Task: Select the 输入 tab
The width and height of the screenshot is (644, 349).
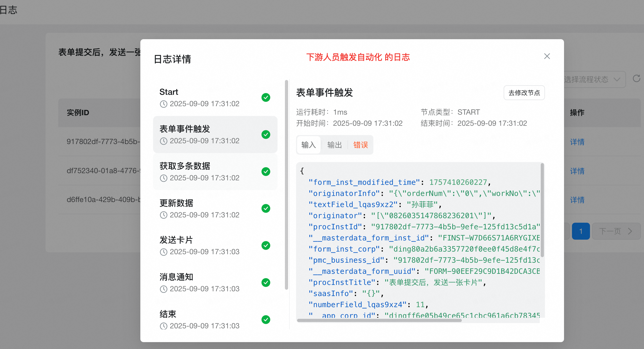Action: coord(308,145)
